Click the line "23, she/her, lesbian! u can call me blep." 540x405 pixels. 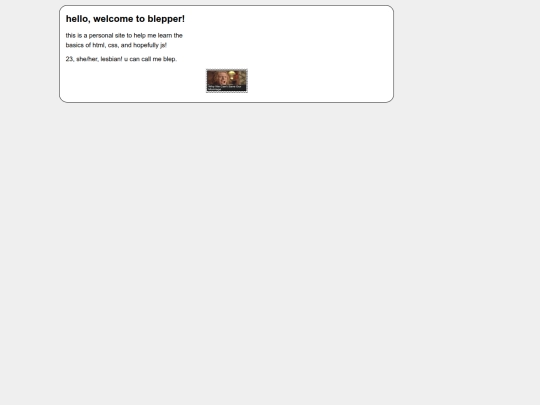pyautogui.click(x=121, y=59)
